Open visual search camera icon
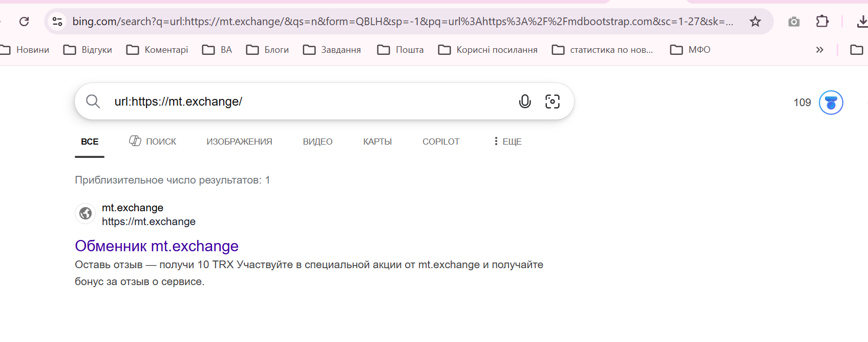This screenshot has height=342, width=868. click(553, 102)
